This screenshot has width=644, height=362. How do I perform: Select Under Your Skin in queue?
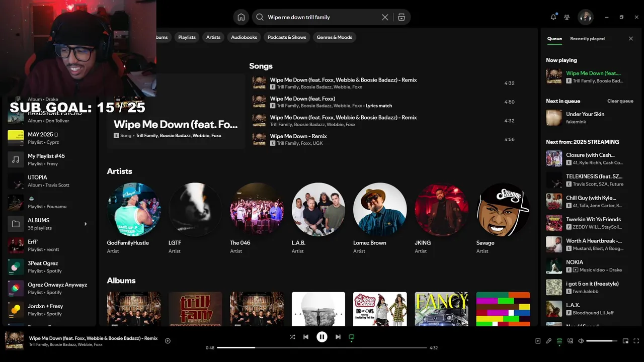click(590, 118)
